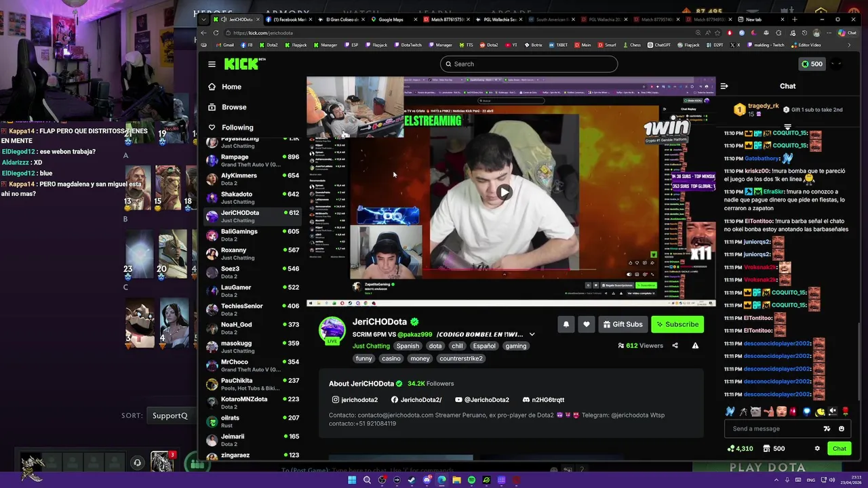Click the Just Chatting category link
868x488 pixels.
tap(371, 346)
